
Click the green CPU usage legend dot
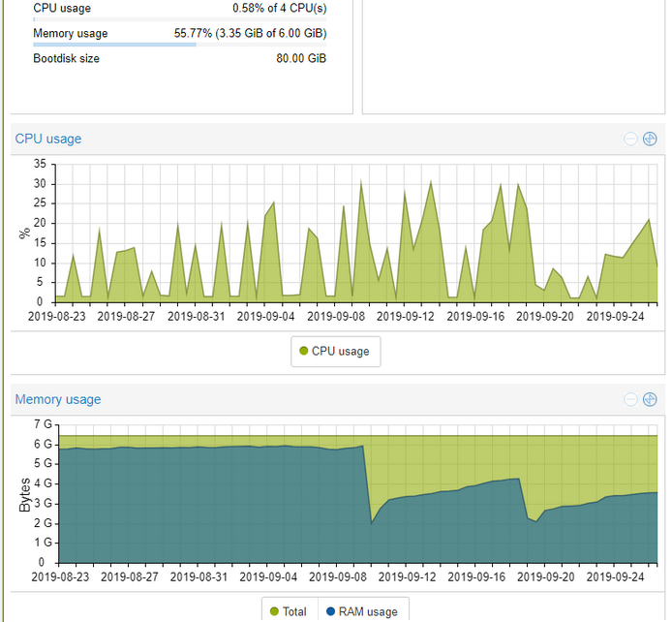click(x=303, y=352)
